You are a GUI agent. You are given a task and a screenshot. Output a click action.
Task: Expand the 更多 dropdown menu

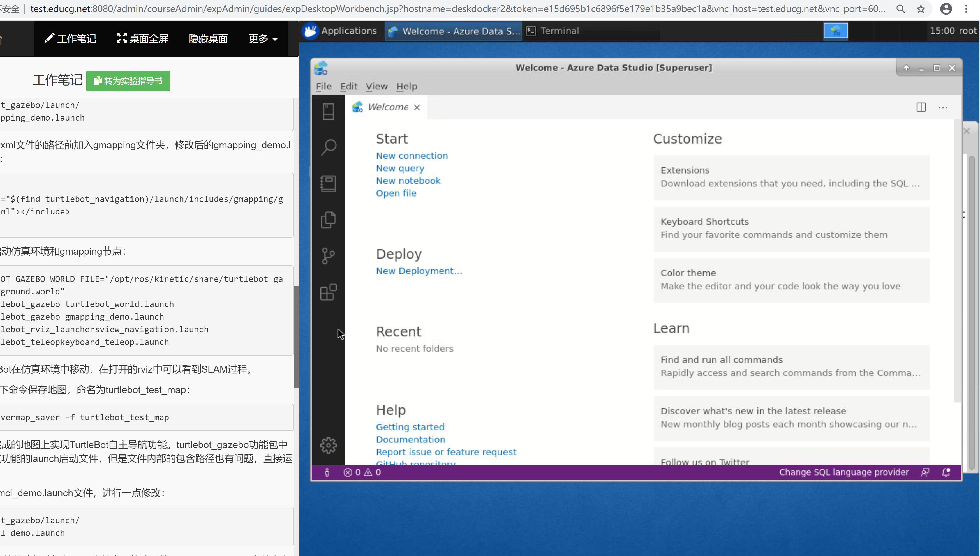(x=263, y=39)
